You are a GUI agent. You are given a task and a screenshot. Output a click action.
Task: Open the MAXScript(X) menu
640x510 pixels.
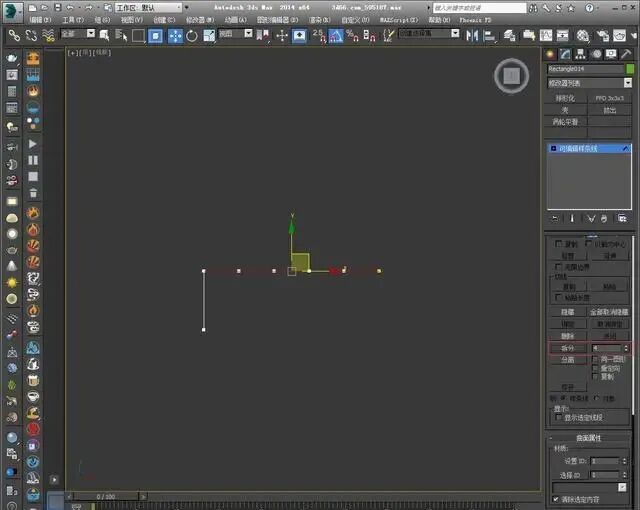[399, 20]
